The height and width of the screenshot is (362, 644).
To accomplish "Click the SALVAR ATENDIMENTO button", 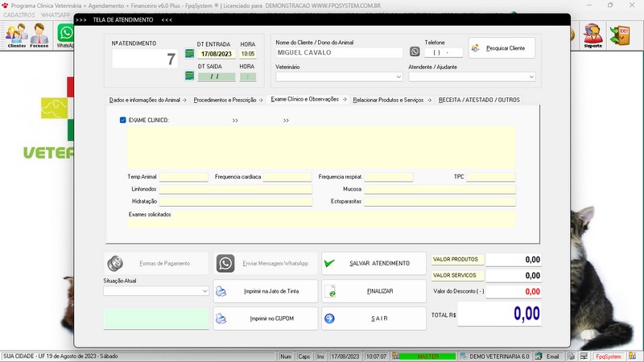I will point(374,263).
